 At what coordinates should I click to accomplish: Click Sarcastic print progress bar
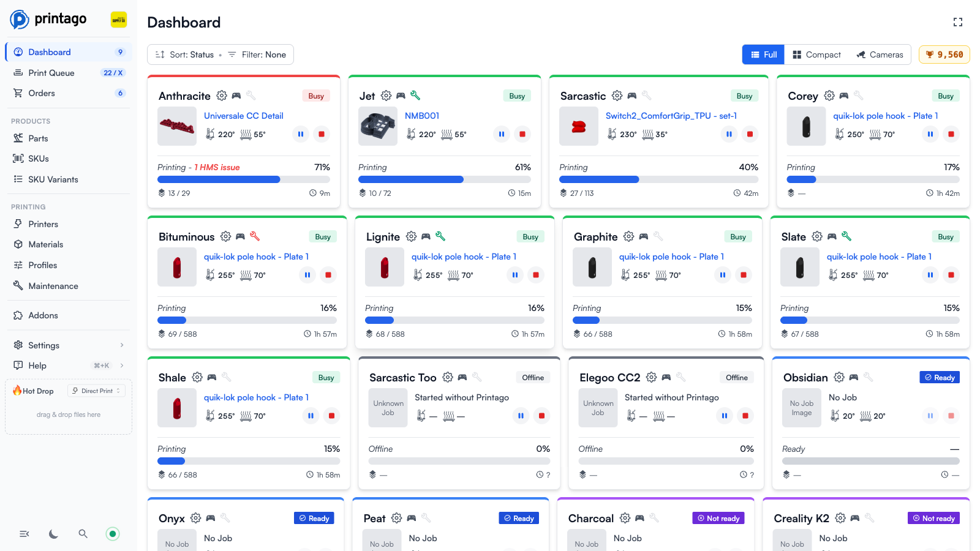(x=658, y=179)
